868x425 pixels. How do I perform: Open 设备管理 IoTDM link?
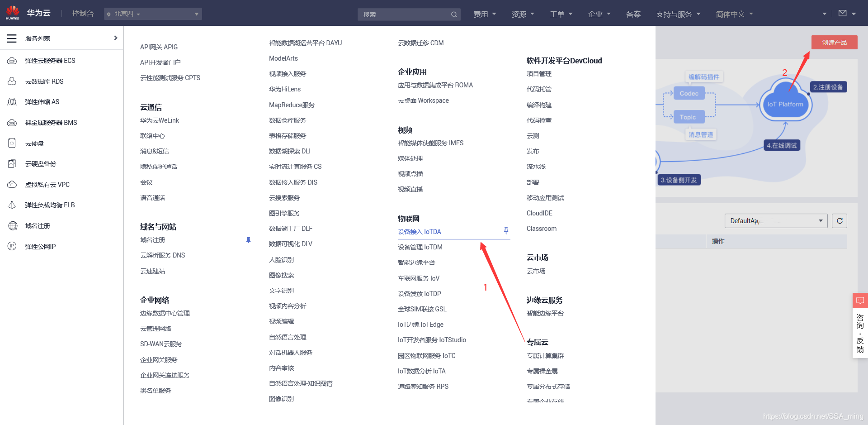420,247
